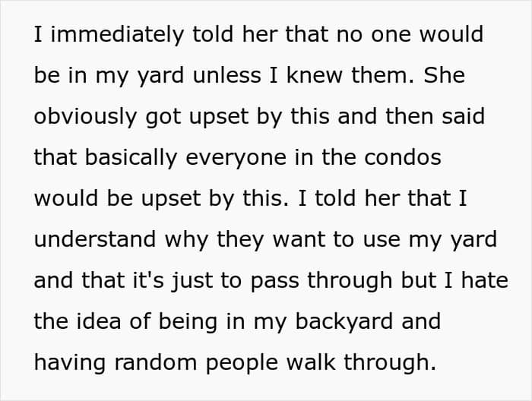Click on the word 'condos'
532x401 pixels.
coord(403,158)
